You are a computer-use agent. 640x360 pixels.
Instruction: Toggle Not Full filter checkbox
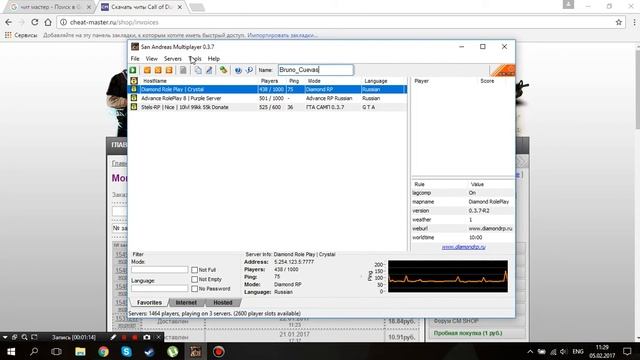[195, 270]
